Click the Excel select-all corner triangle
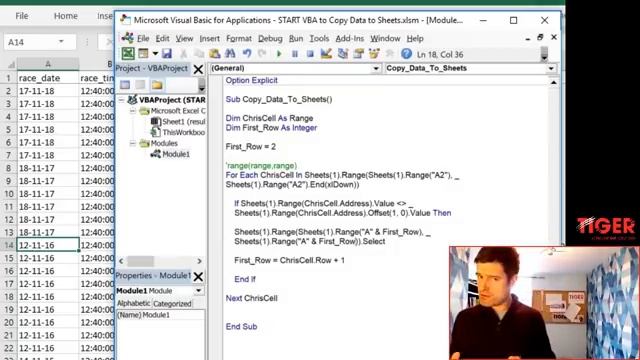The height and width of the screenshot is (360, 640). (11, 64)
